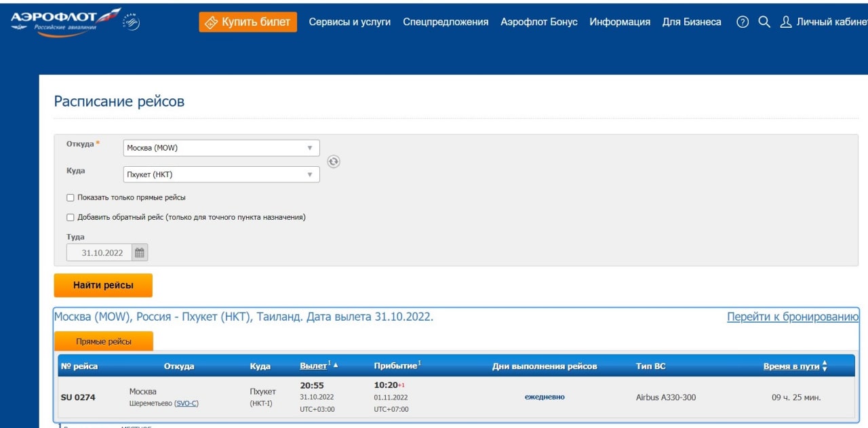The height and width of the screenshot is (428, 868).
Task: Select the Прямые рейсы tab
Action: tap(104, 342)
